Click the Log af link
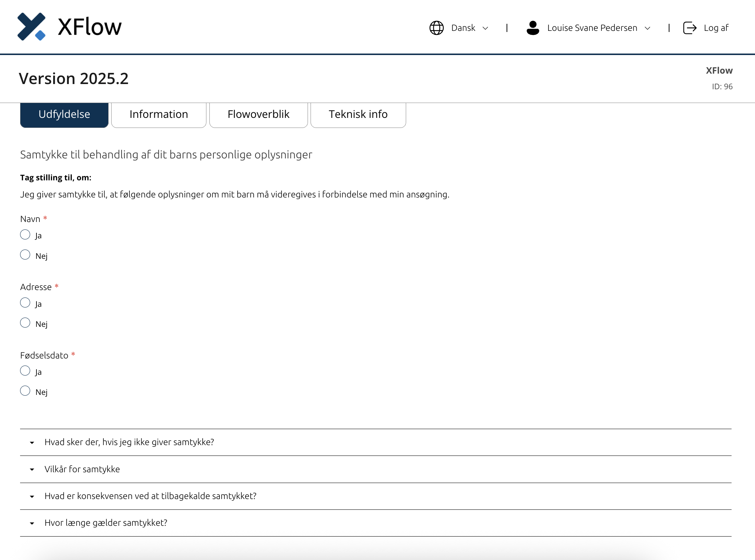The width and height of the screenshot is (755, 560). pyautogui.click(x=716, y=28)
